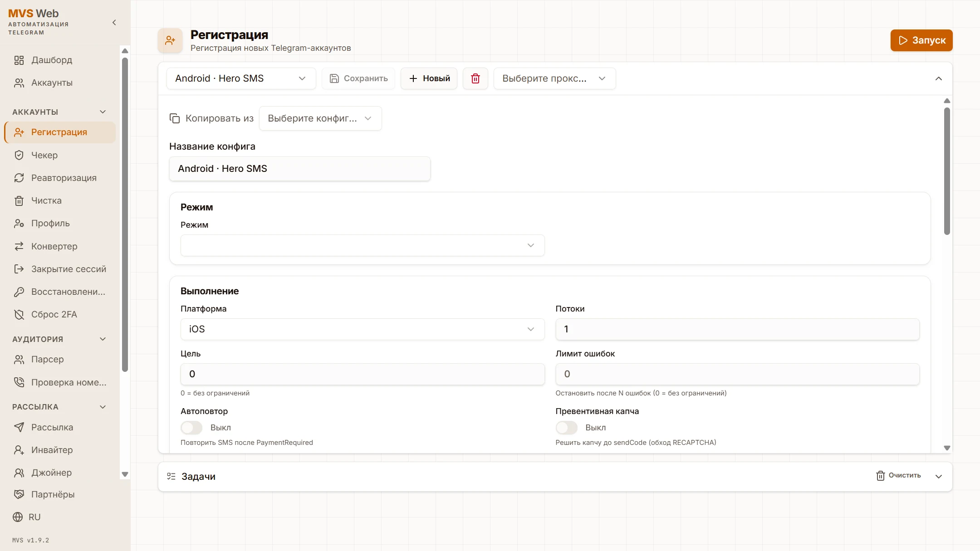Go to Дашборд in the sidebar

tap(51, 60)
